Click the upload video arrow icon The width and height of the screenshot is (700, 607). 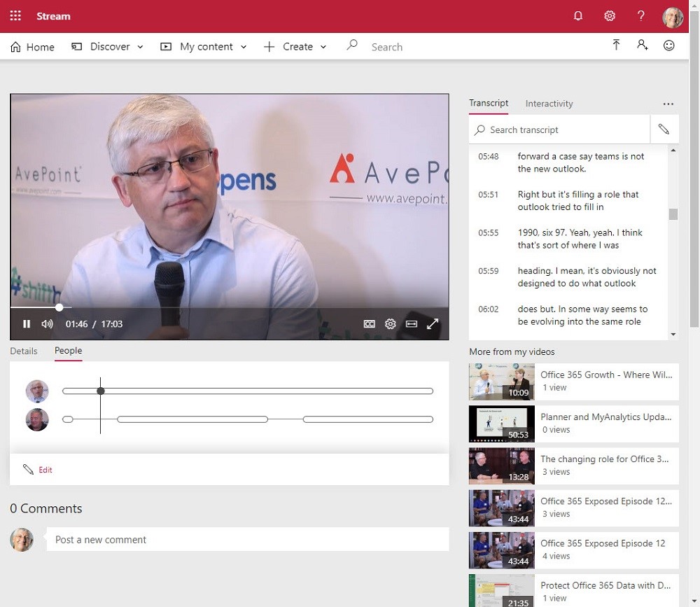tap(616, 46)
